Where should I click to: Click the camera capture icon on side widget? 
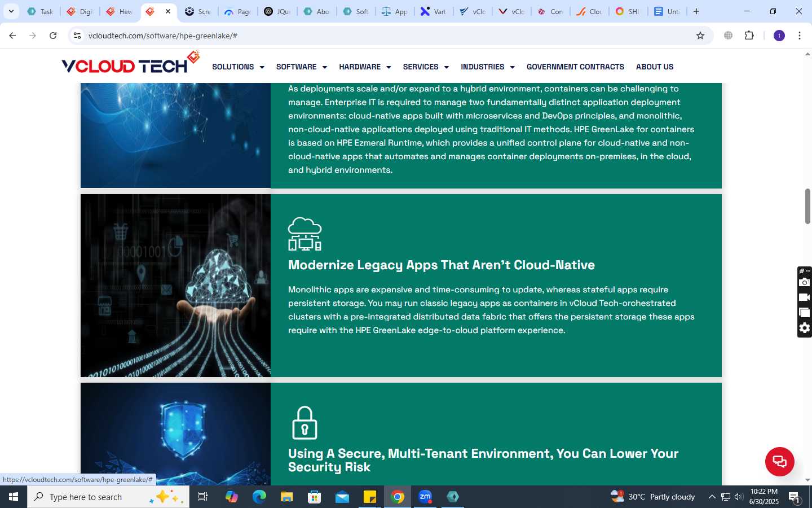[x=805, y=282]
